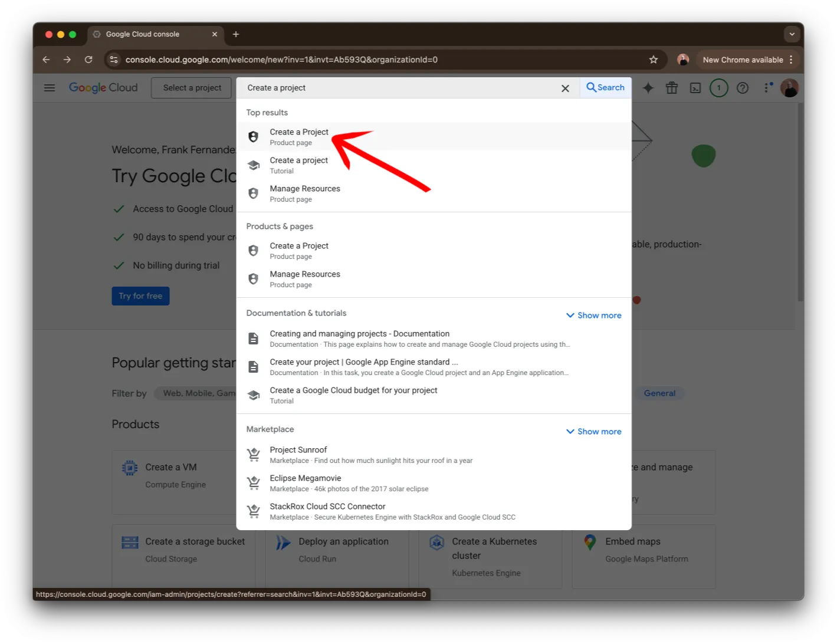The image size is (837, 644).
Task: Reload the page with the refresh icon
Action: [x=88, y=60]
